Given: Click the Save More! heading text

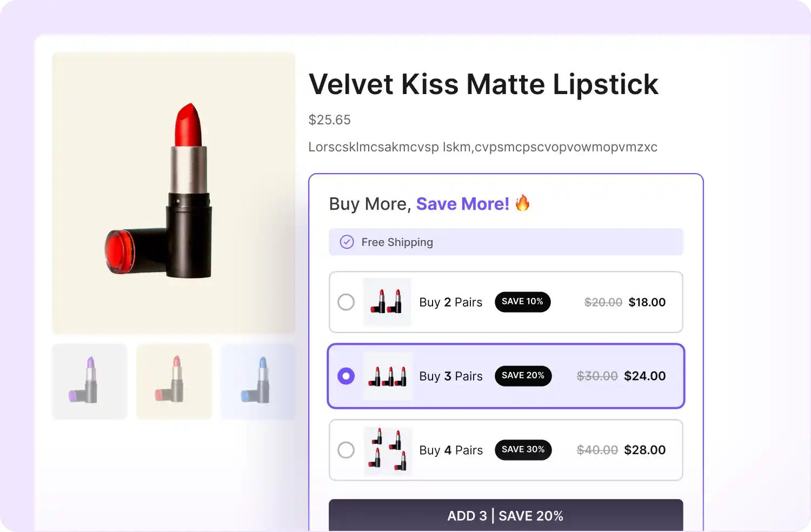Looking at the screenshot, I should 462,204.
